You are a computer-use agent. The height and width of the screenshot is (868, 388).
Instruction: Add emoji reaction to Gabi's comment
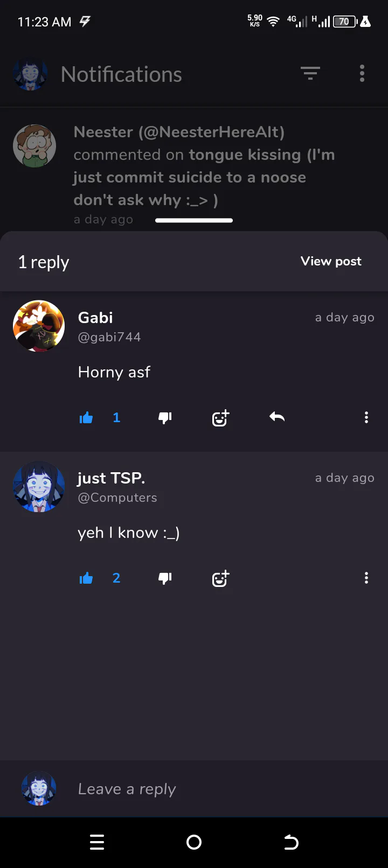coord(220,417)
